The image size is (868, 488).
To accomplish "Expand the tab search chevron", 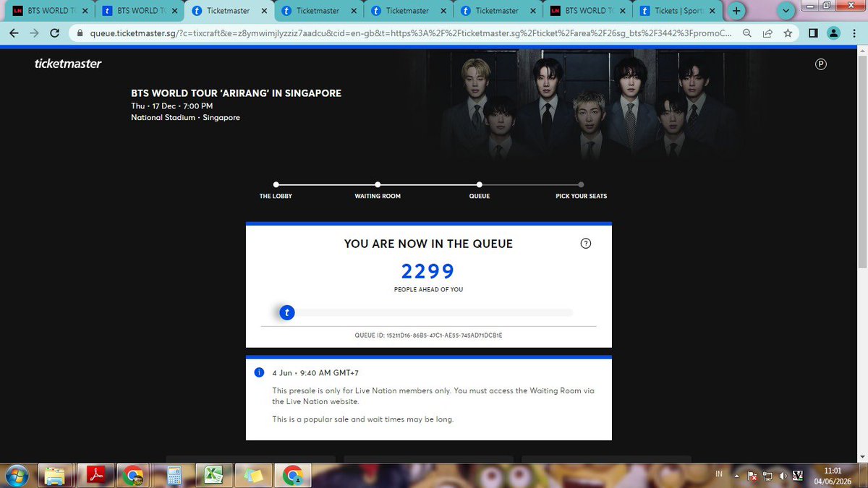I will click(787, 12).
